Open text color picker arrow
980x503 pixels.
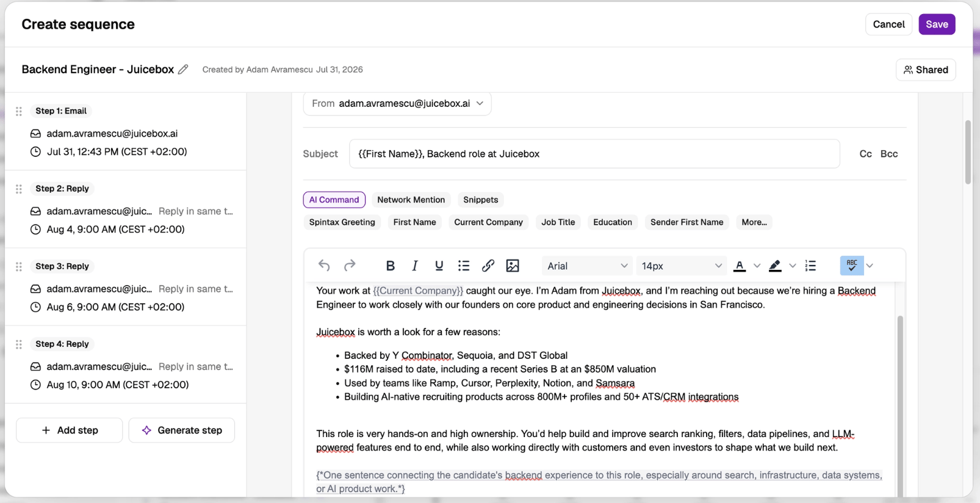click(x=757, y=266)
